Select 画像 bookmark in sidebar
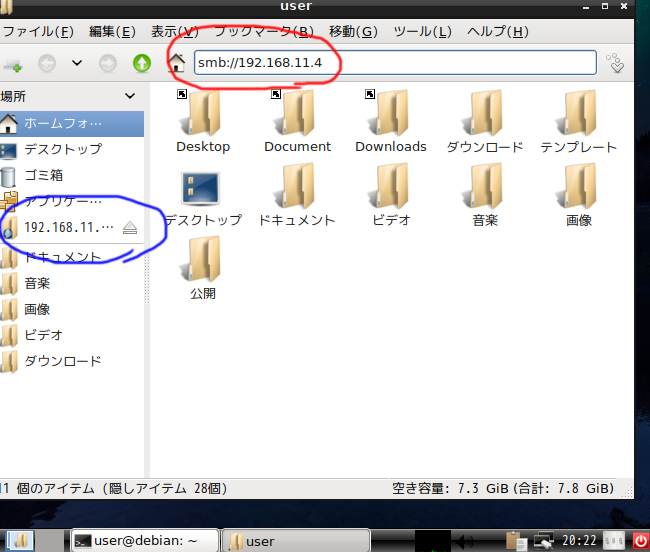The image size is (650, 552). click(x=72, y=309)
